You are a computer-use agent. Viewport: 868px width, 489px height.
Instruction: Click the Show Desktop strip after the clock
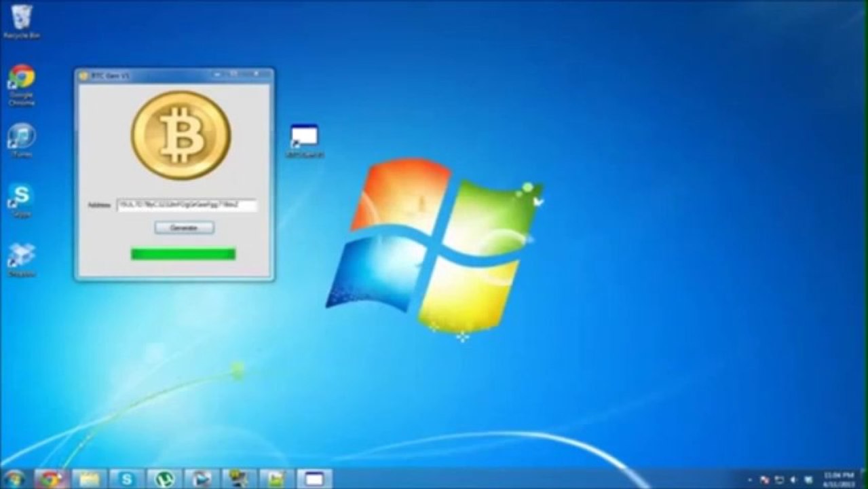864,479
